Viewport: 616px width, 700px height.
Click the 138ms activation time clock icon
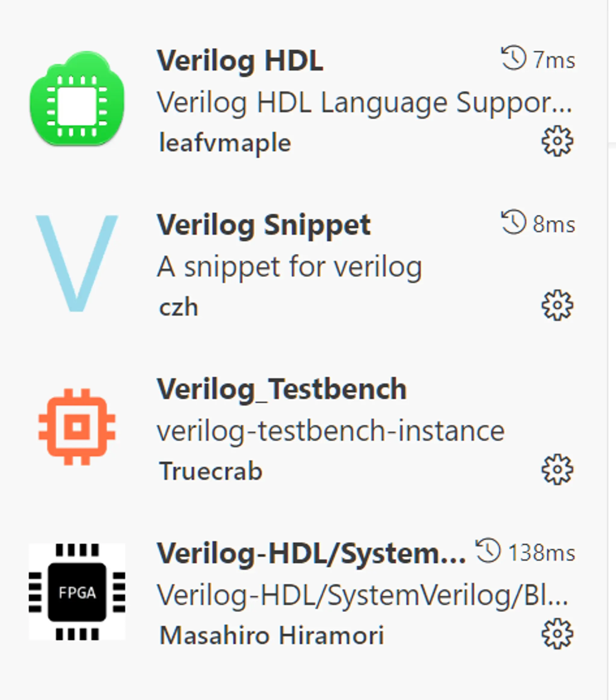488,550
